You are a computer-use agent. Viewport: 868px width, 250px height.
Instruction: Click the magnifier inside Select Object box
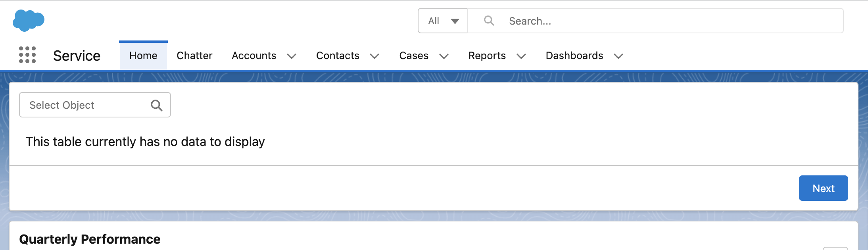point(157,105)
